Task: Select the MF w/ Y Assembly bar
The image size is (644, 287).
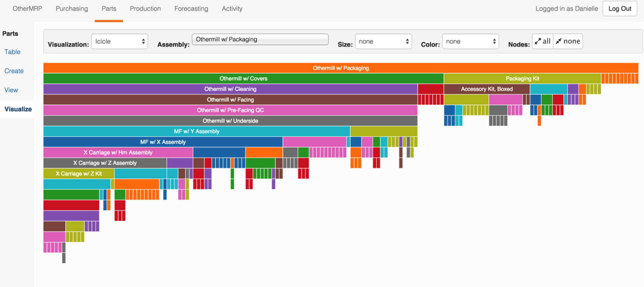Action: click(196, 131)
